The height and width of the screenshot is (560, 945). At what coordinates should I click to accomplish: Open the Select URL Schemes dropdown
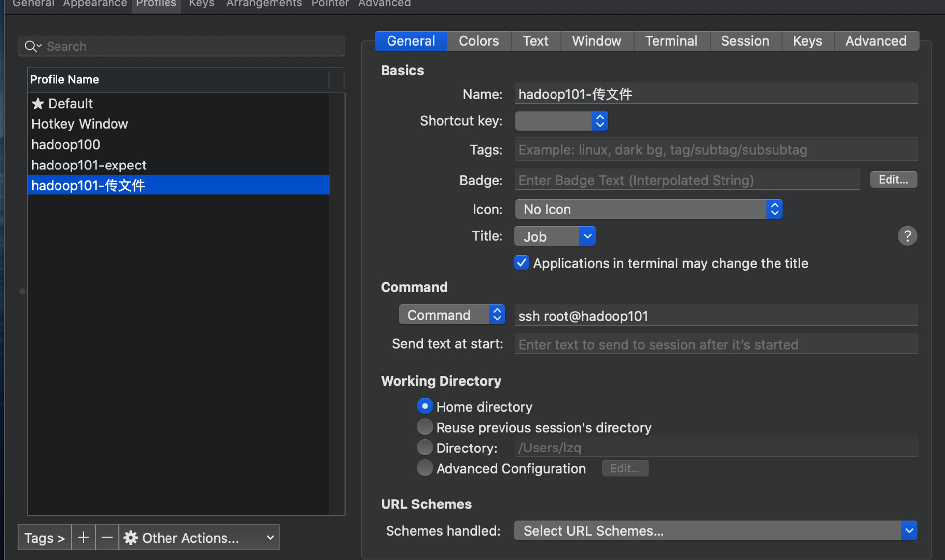[x=715, y=530]
